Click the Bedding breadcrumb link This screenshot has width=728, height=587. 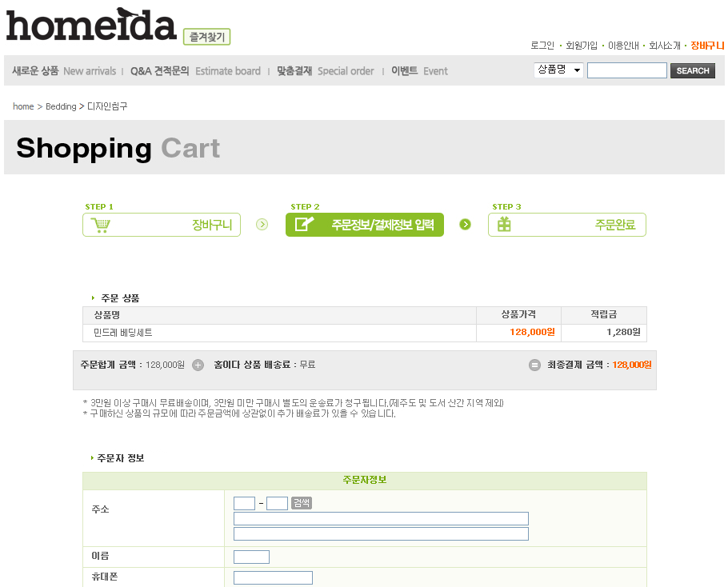click(x=61, y=106)
